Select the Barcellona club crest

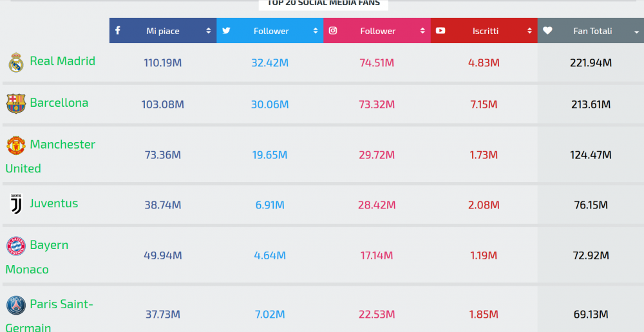coord(16,104)
